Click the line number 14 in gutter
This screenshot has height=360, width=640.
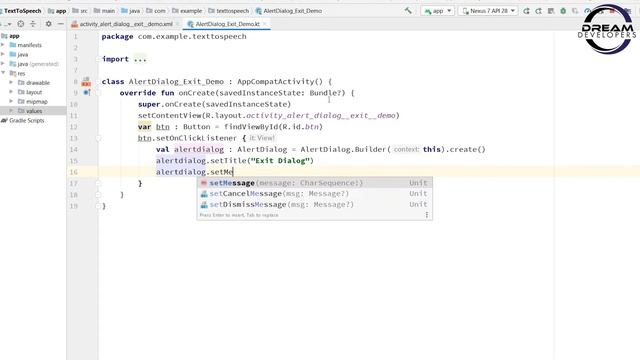tap(73, 149)
